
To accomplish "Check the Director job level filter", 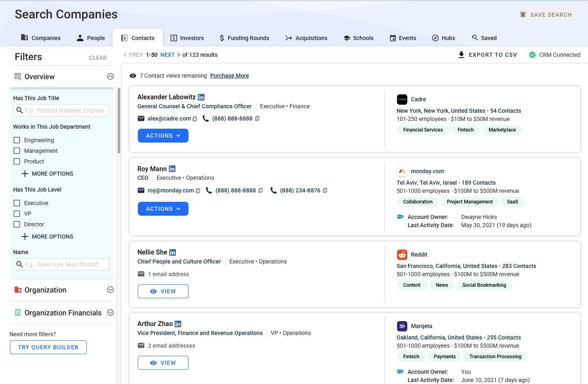I will click(x=16, y=224).
